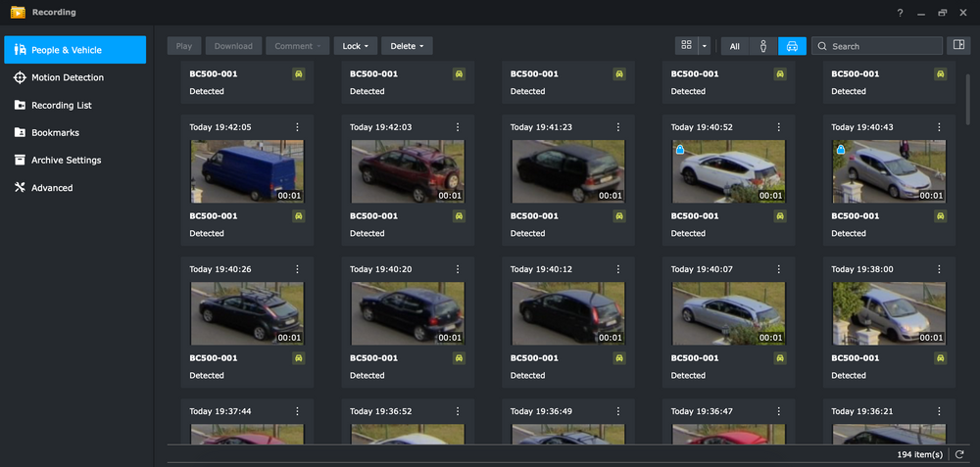Open view mode dropdown arrow
The image size is (980, 467).
point(705,46)
